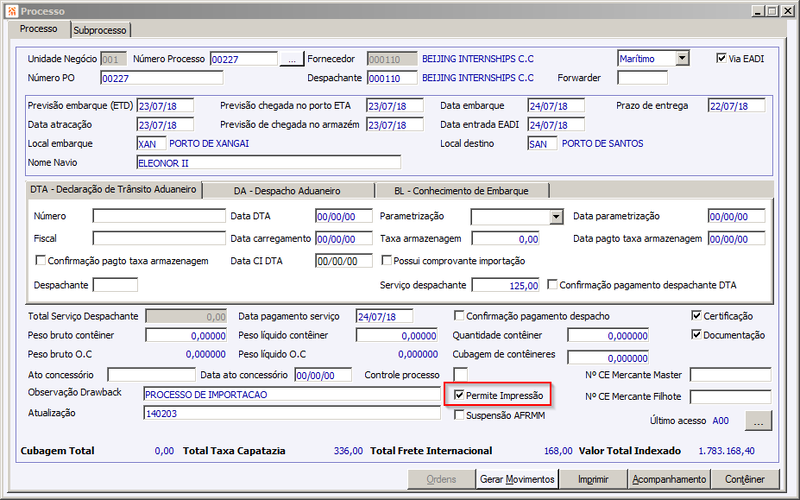800x500 pixels.
Task: Click the Processo window title icon
Action: [x=12, y=11]
